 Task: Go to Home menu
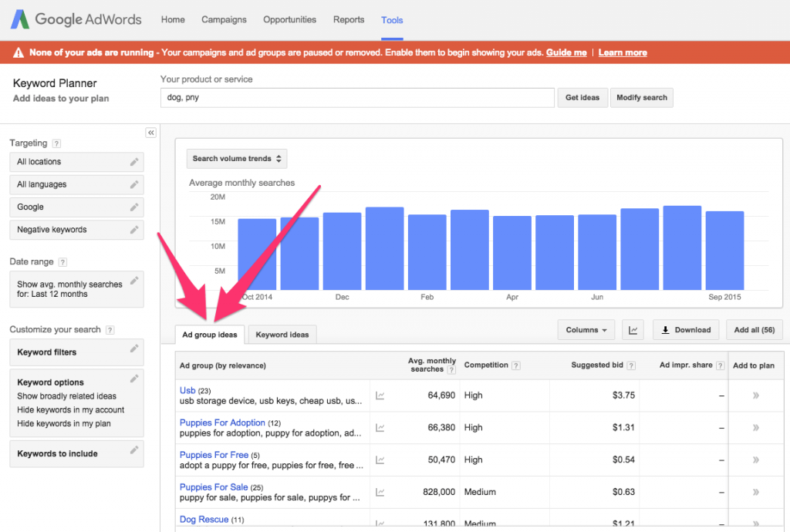point(173,19)
